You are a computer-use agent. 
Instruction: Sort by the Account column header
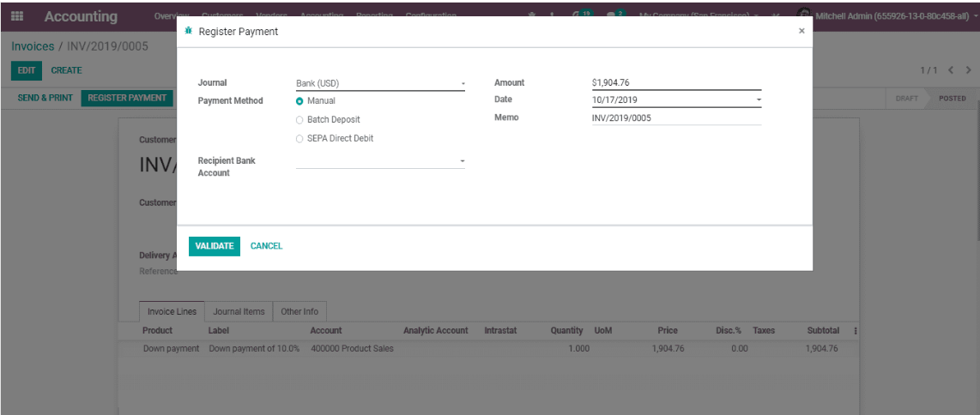pyautogui.click(x=326, y=331)
